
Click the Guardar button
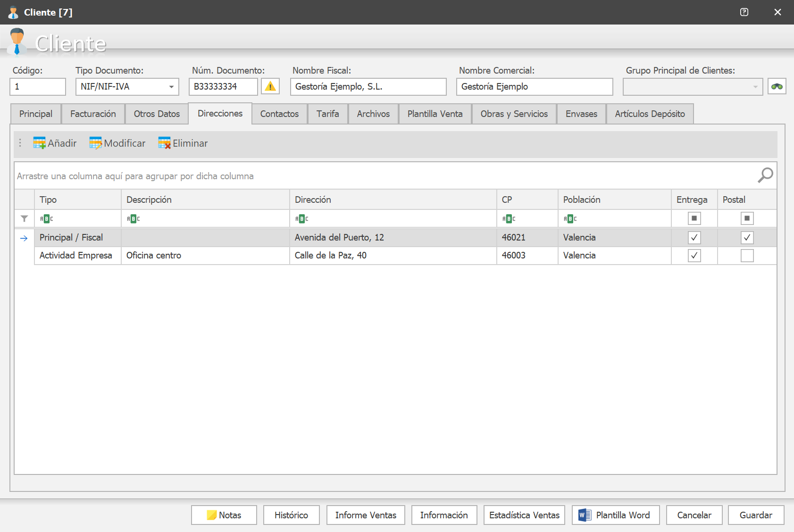click(756, 515)
